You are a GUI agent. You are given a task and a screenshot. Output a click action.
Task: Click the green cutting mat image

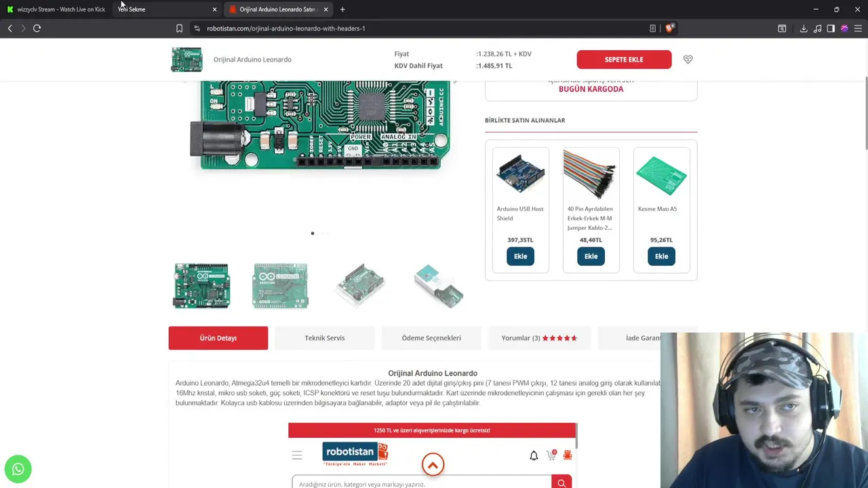click(x=661, y=176)
